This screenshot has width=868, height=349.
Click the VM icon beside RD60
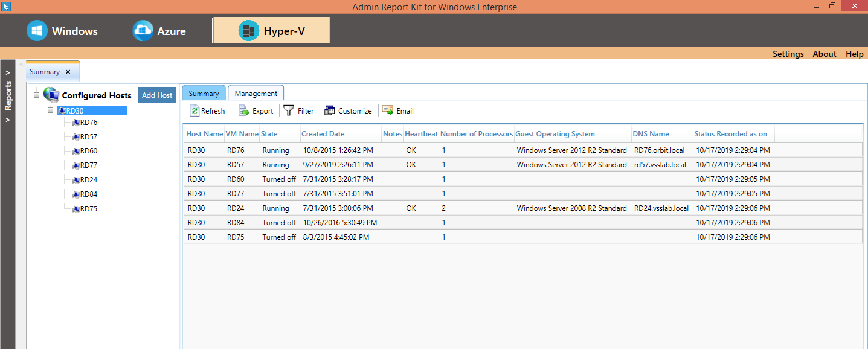(76, 152)
